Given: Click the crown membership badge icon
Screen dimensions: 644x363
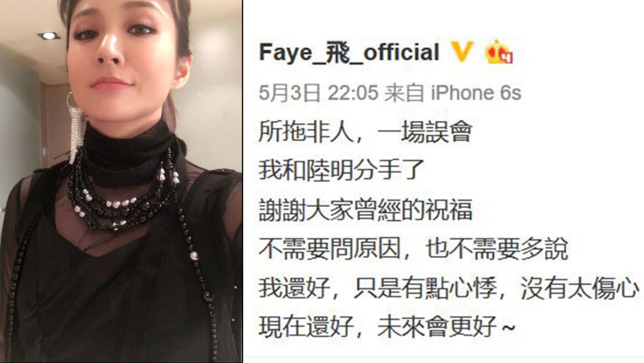Looking at the screenshot, I should 499,53.
